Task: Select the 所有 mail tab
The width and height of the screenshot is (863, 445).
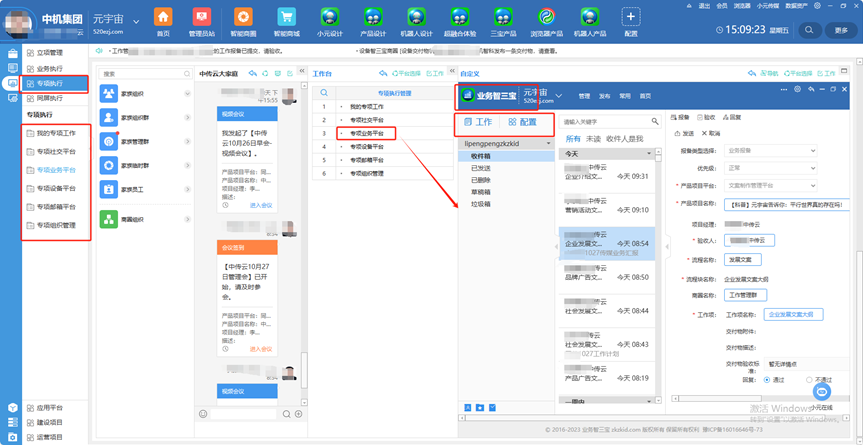Action: (x=573, y=139)
